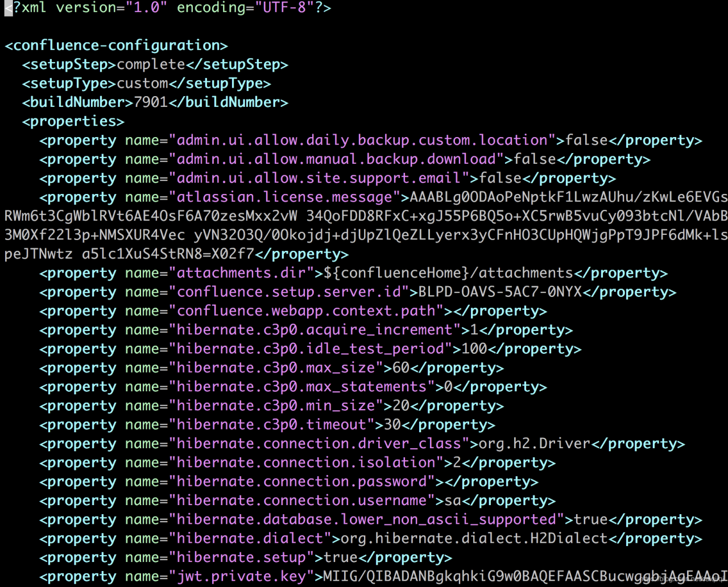The image size is (728, 587).
Task: Click server ID value BLPD-OAVS-5AC7-0NYX
Action: pyautogui.click(x=500, y=292)
